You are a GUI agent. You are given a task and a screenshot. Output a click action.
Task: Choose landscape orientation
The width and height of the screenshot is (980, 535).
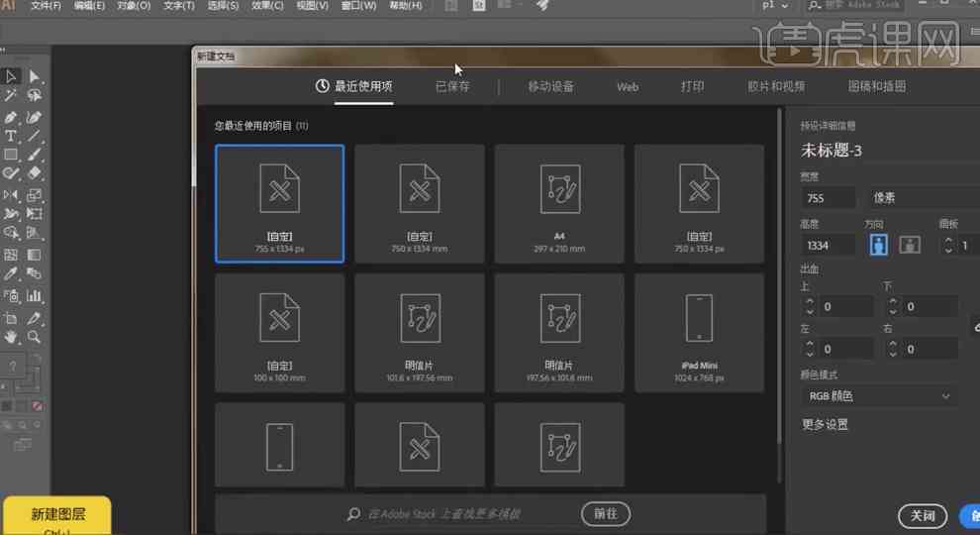click(910, 245)
